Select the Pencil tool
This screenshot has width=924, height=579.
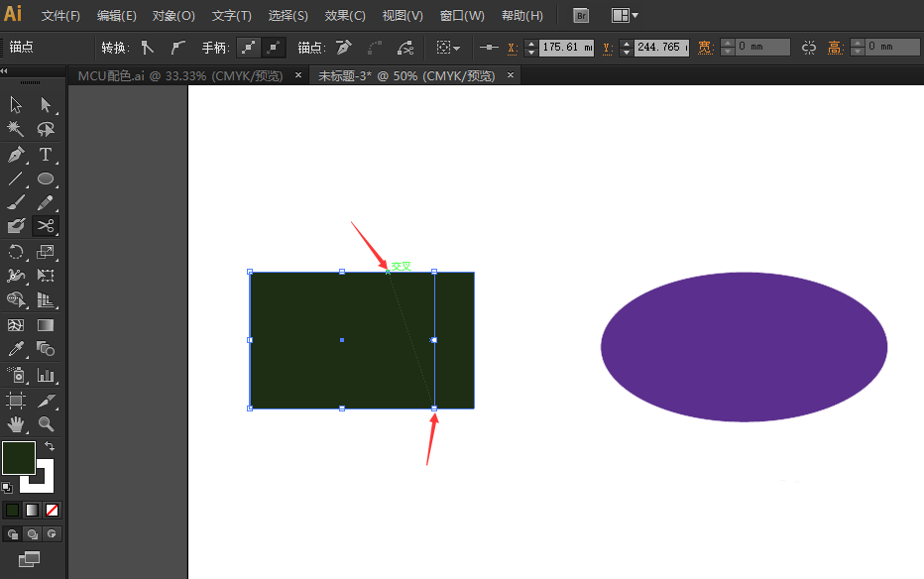pyautogui.click(x=46, y=202)
